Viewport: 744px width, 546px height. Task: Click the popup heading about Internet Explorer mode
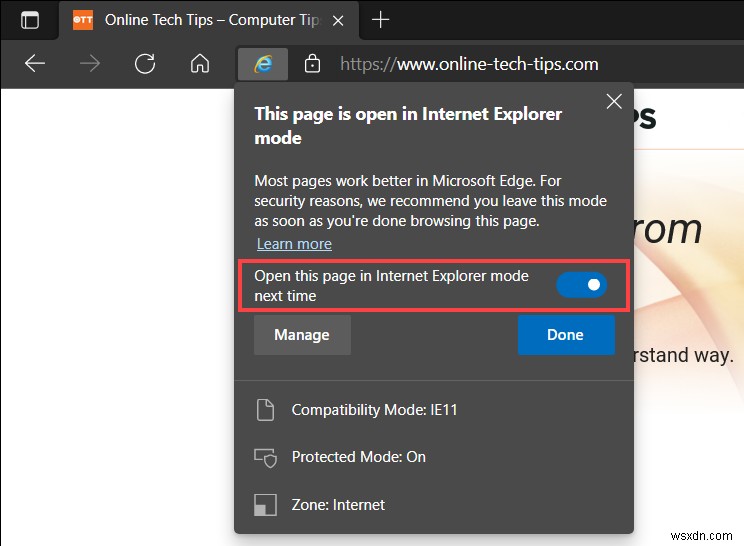coord(408,126)
